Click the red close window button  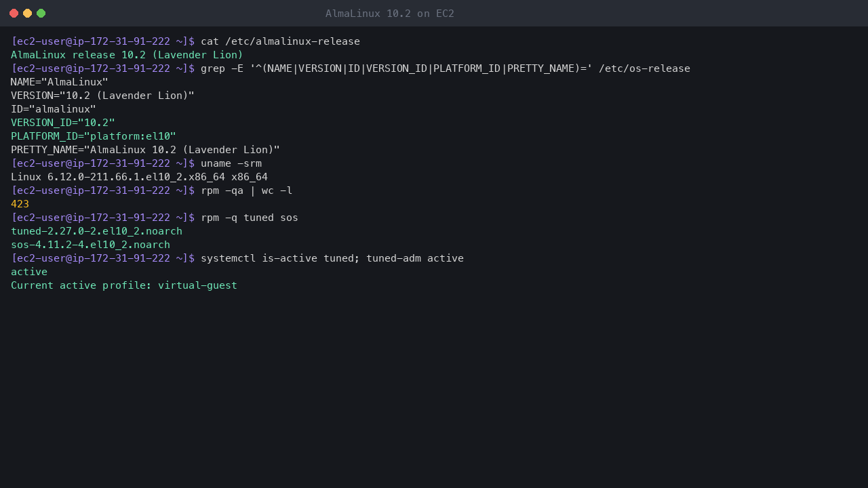click(14, 13)
